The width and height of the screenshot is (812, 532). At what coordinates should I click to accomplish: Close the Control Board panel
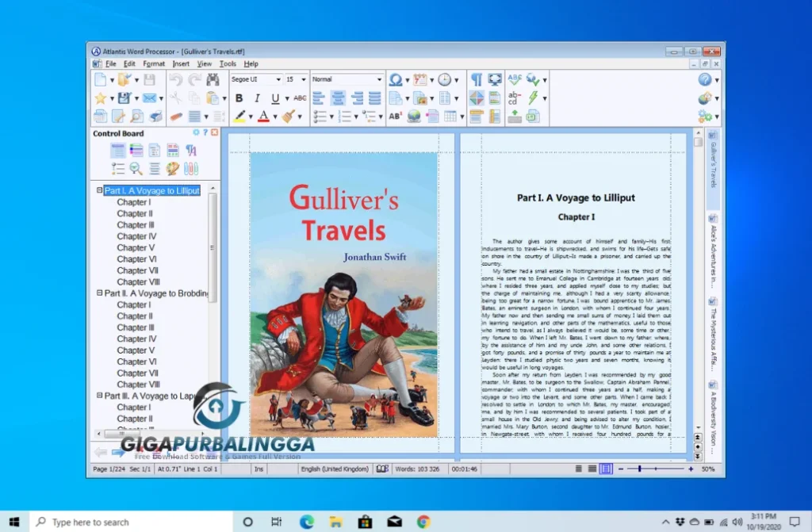click(x=214, y=132)
